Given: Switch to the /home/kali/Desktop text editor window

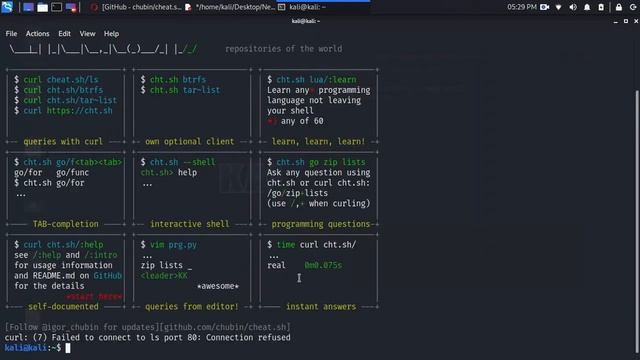Looking at the screenshot, I should coord(230,7).
